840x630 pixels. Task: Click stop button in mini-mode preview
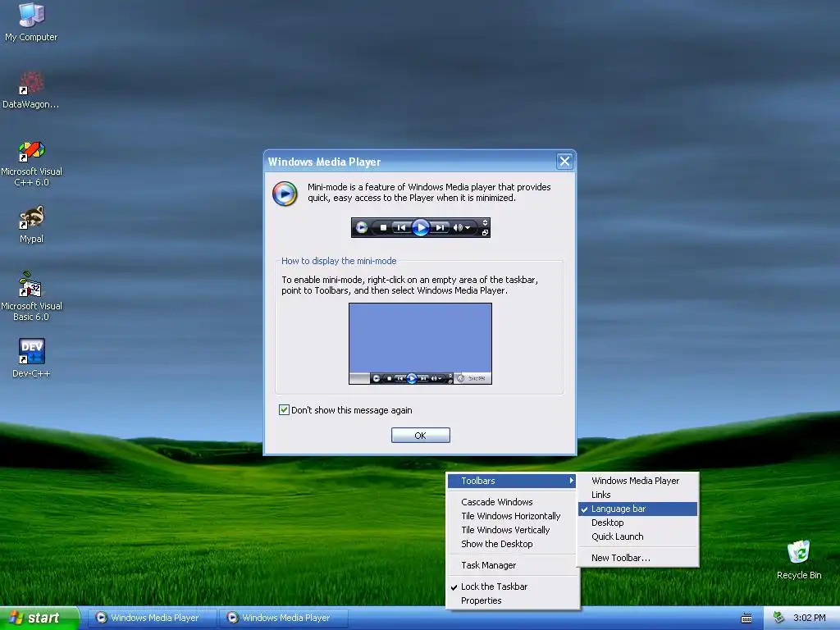pyautogui.click(x=383, y=228)
